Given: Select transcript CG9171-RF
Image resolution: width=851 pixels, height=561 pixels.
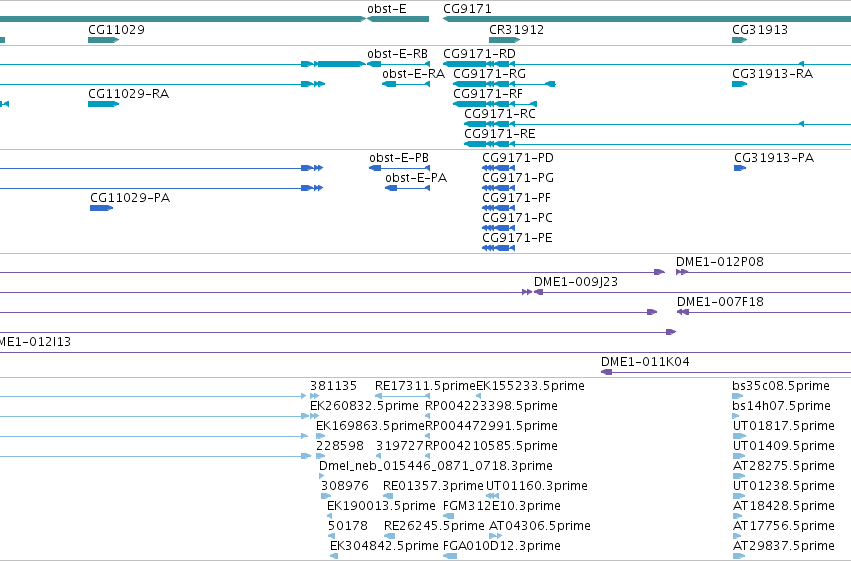Looking at the screenshot, I should (x=488, y=94).
